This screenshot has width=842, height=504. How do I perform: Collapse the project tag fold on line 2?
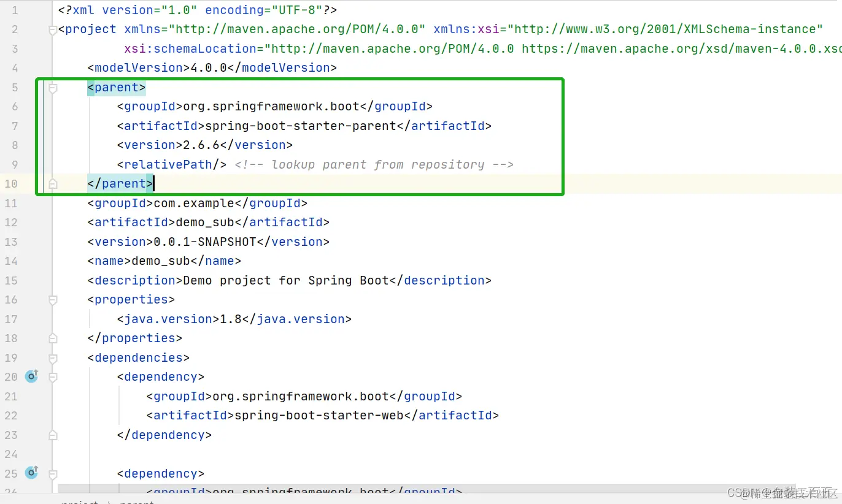click(x=53, y=29)
